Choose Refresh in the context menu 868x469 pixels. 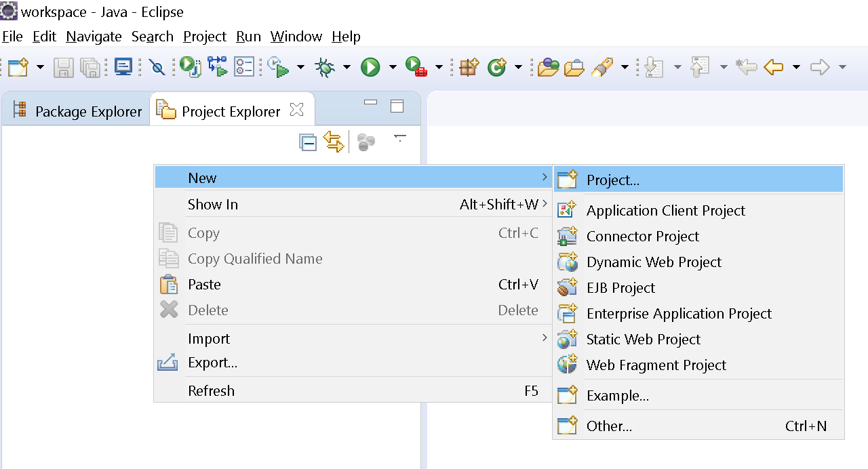(353, 391)
